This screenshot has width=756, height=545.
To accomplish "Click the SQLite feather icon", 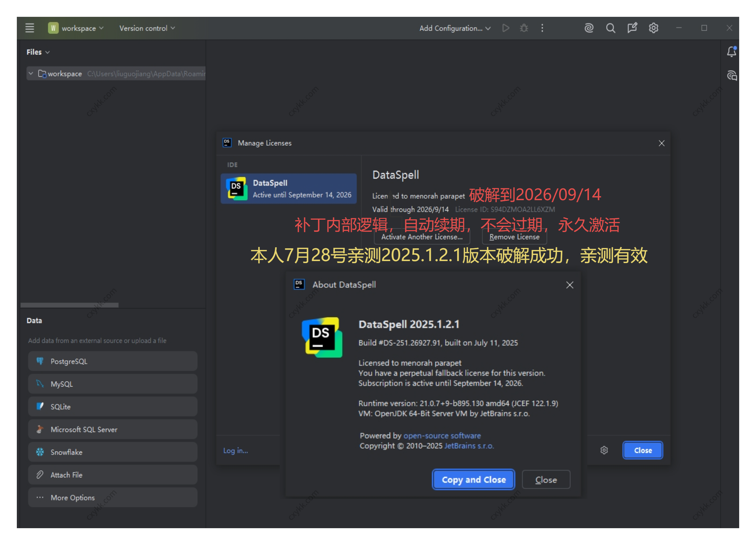I will tap(40, 406).
